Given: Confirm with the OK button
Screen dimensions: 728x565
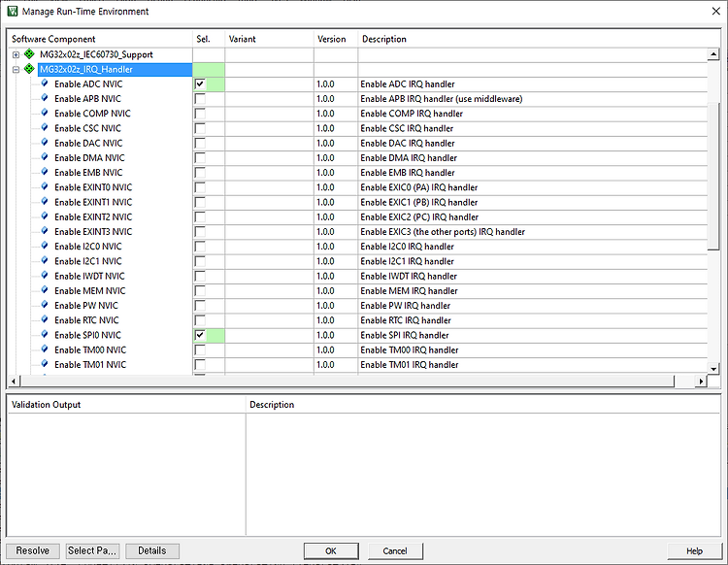Looking at the screenshot, I should tap(331, 551).
